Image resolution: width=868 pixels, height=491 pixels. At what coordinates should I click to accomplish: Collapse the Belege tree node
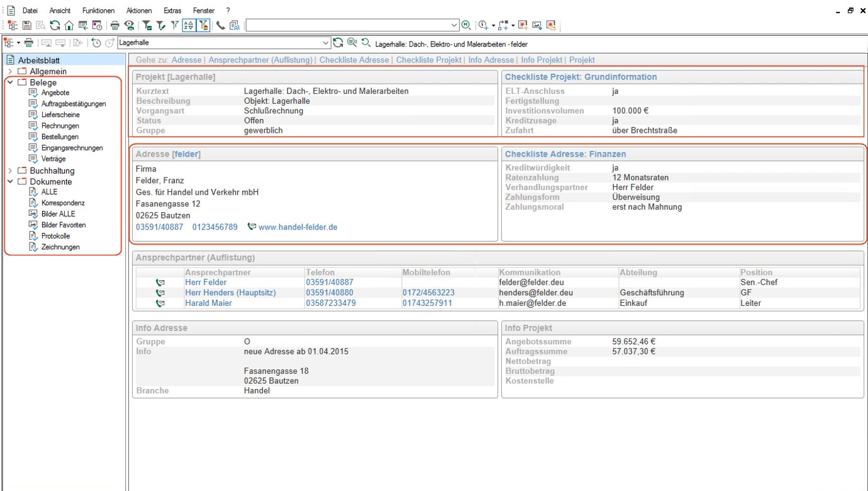[10, 82]
